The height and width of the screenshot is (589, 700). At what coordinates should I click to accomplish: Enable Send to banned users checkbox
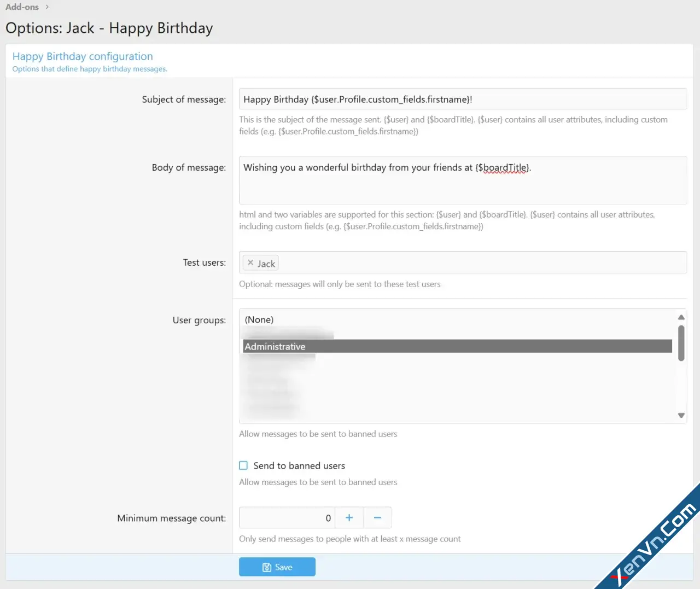point(243,465)
